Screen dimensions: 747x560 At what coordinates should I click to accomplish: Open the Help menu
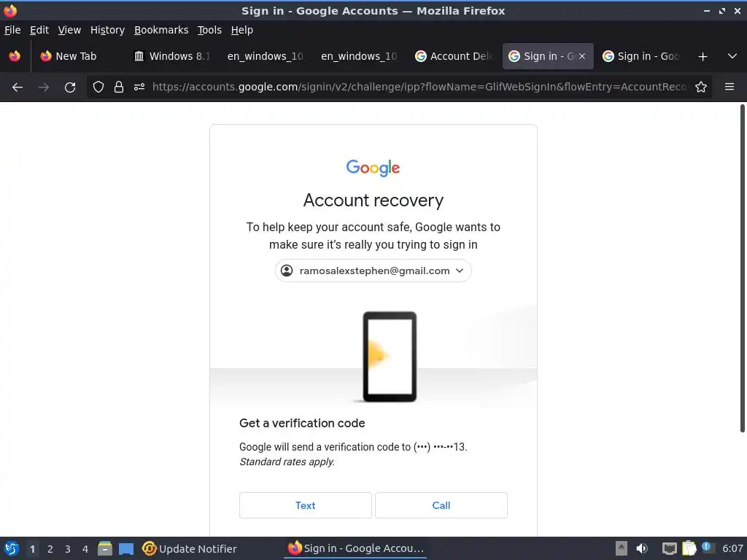pyautogui.click(x=242, y=30)
